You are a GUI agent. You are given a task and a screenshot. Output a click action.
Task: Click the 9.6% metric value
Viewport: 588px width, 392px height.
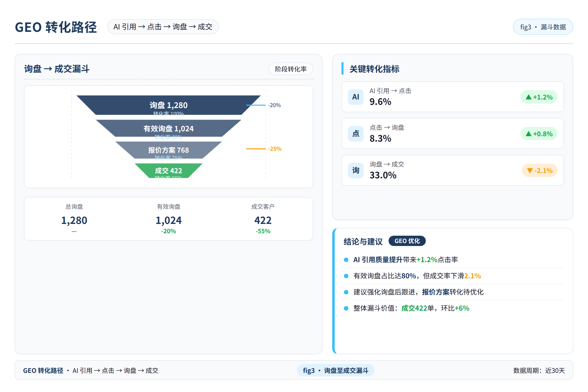point(380,101)
